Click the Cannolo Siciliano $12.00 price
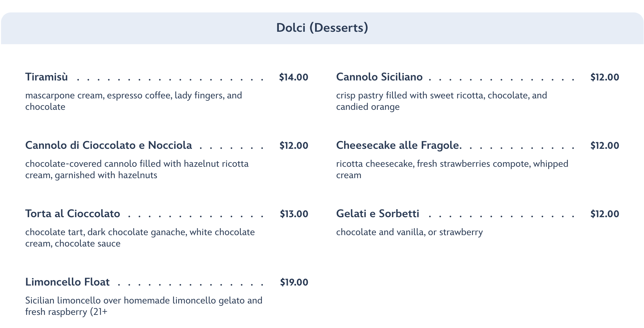This screenshot has height=328, width=644. 605,77
